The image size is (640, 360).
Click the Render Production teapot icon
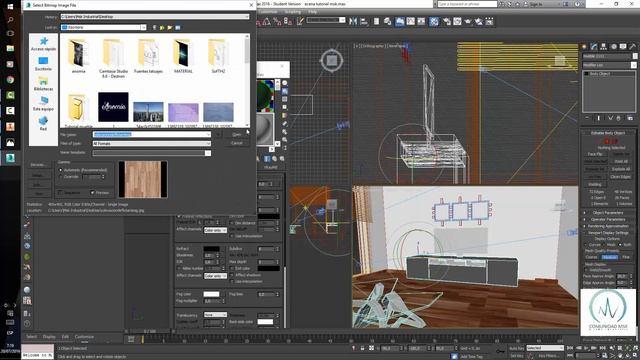[468, 21]
